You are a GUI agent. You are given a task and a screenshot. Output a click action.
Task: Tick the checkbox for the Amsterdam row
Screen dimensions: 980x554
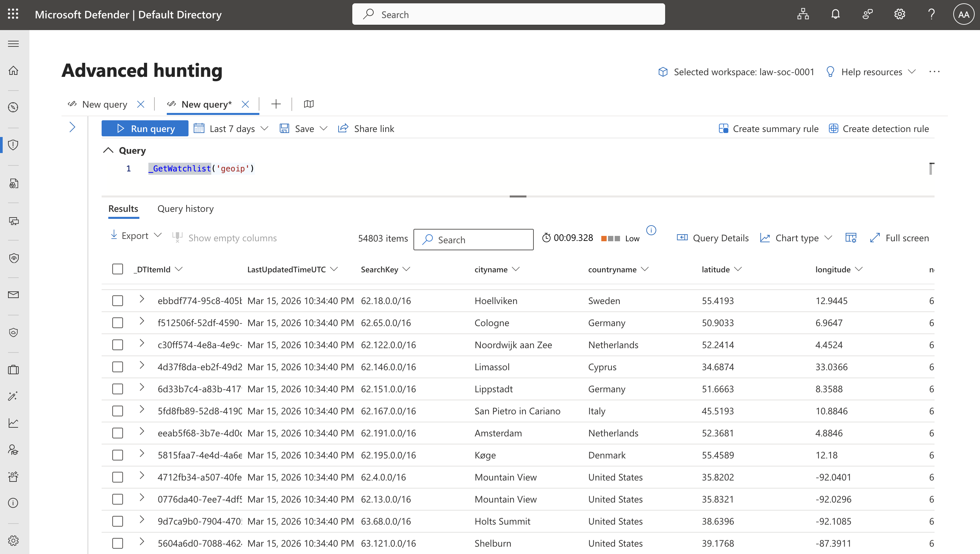pyautogui.click(x=118, y=433)
